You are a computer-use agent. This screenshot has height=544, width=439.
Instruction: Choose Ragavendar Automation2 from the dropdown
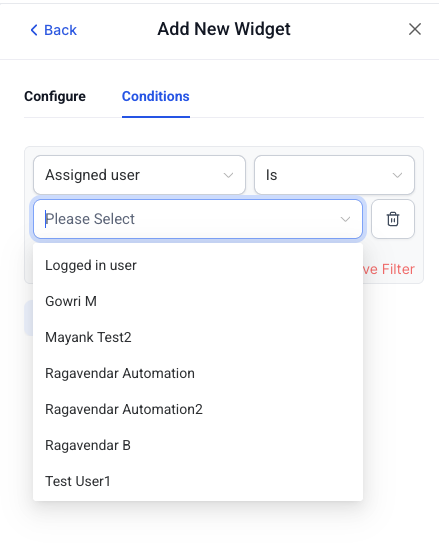coord(198,409)
